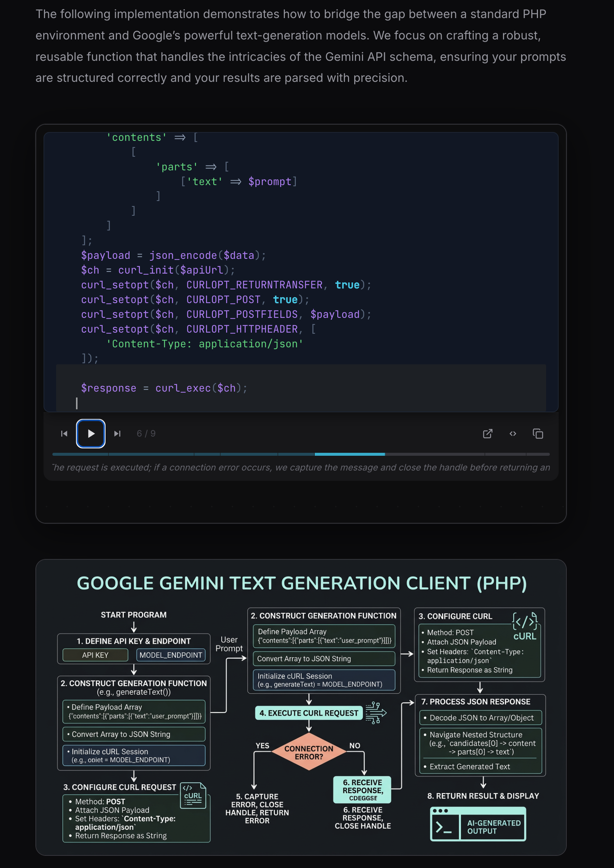Click the 'Content-Type: application/json' string

pyautogui.click(x=205, y=344)
